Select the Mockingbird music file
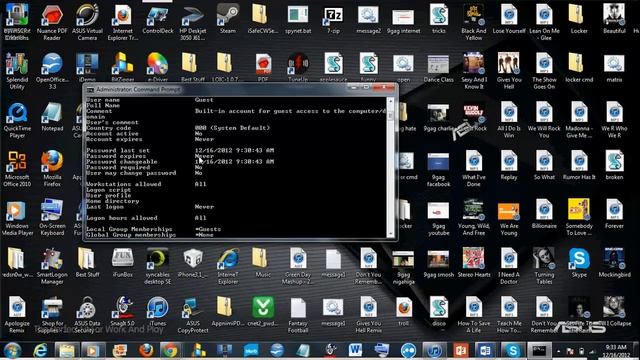Viewport: 640px width, 360px height. tap(614, 263)
